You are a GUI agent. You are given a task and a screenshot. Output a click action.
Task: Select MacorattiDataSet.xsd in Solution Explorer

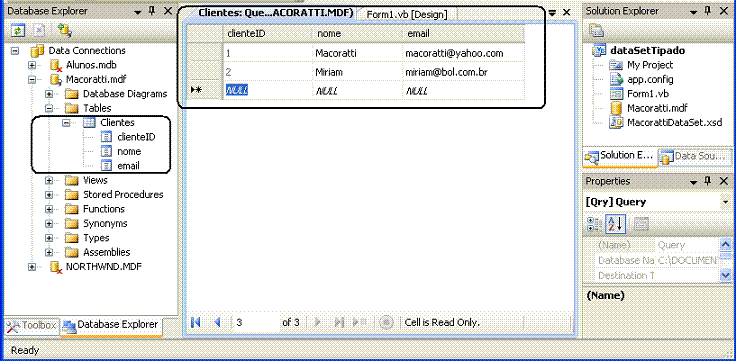coord(675,123)
